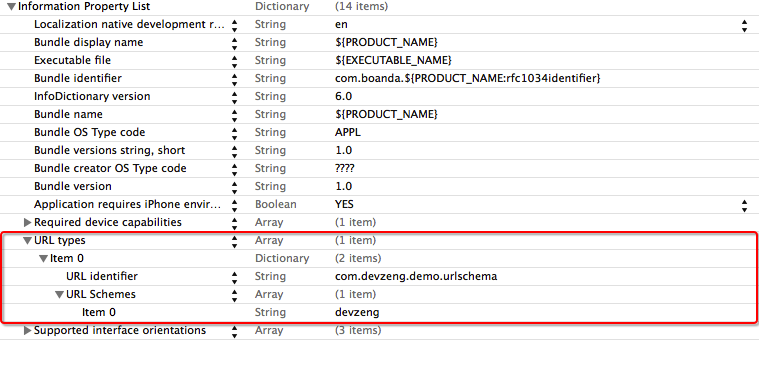Select the Bundle version key

tap(73, 186)
